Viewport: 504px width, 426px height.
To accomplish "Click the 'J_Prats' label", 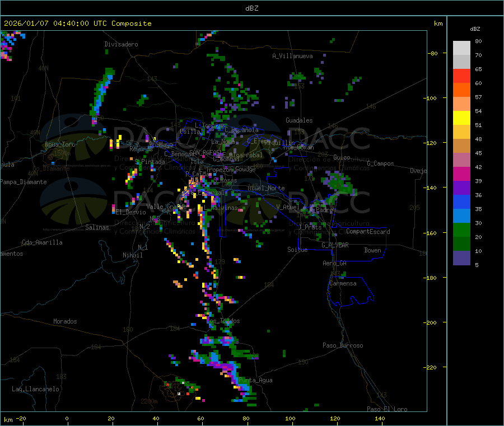I will pyautogui.click(x=310, y=227).
